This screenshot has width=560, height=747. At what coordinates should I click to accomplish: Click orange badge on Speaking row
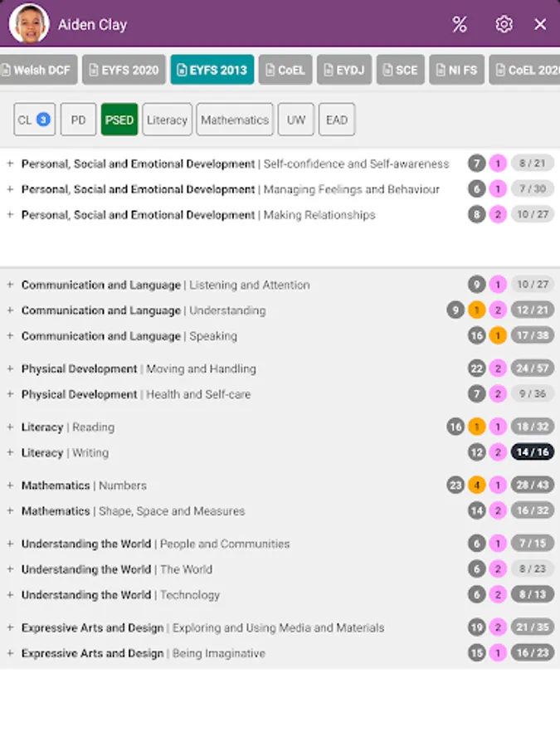click(x=498, y=336)
